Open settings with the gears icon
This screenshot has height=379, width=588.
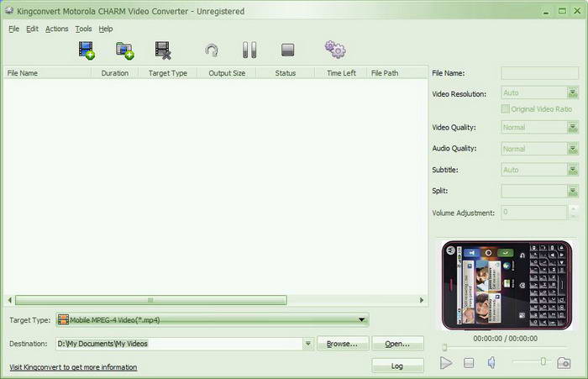coord(335,50)
